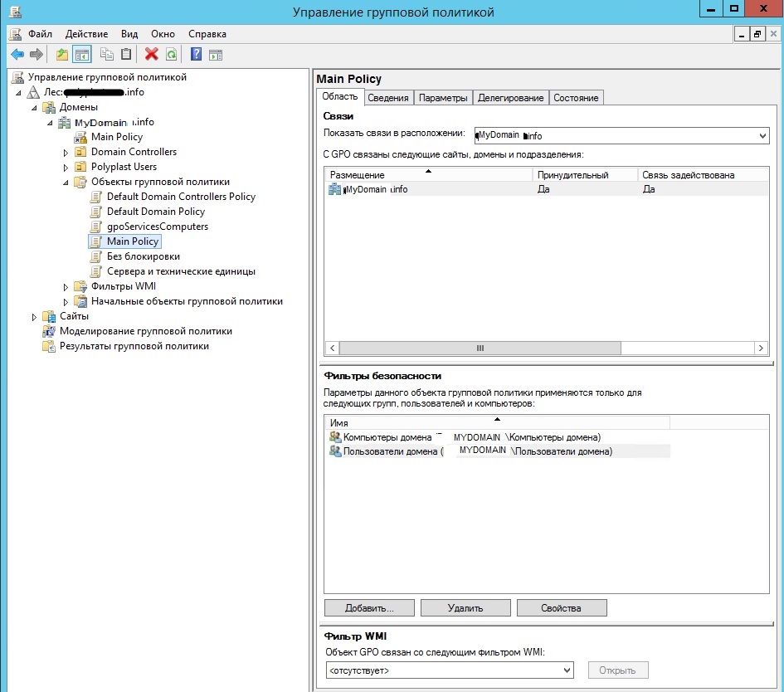Click the red Delete X icon
Viewport: 784px width, 692px height.
click(152, 54)
